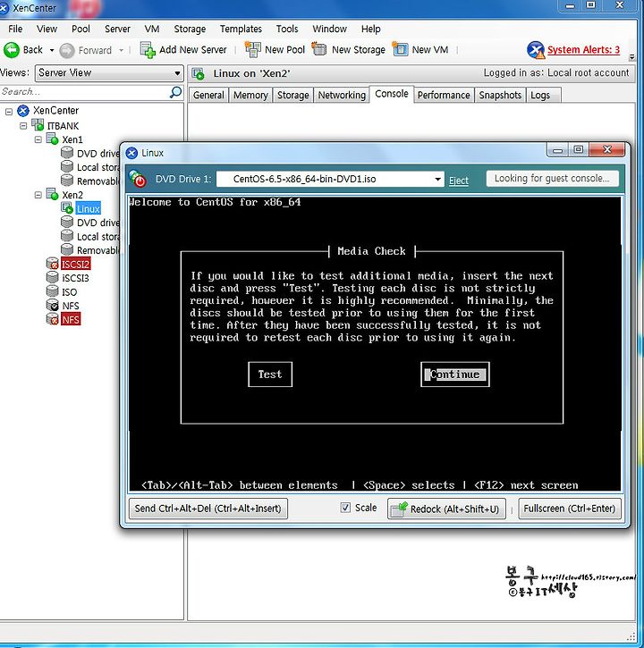The image size is (644, 648).
Task: Click the search magnifier icon
Action: pos(176,92)
